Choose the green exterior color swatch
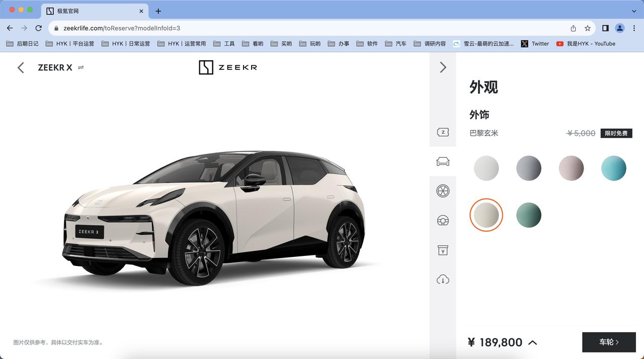Image resolution: width=644 pixels, height=359 pixels. click(529, 215)
